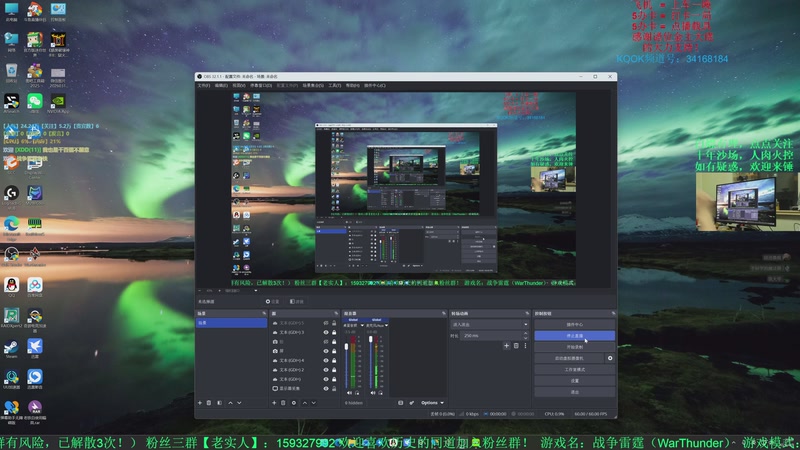Open WeChat desktop icon
This screenshot has width=800, height=450.
point(35,103)
